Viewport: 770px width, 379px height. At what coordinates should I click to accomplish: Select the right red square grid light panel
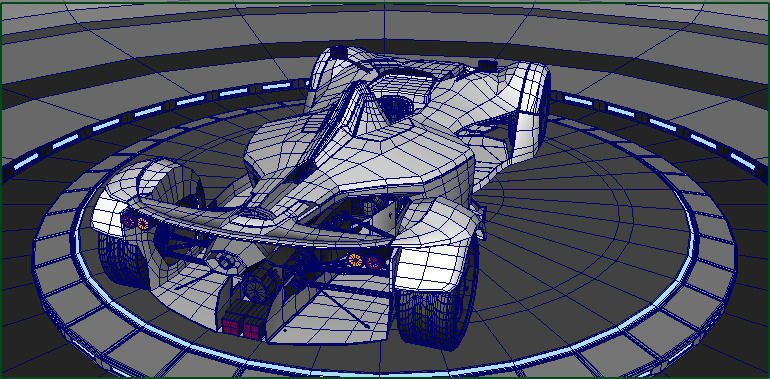pos(252,331)
